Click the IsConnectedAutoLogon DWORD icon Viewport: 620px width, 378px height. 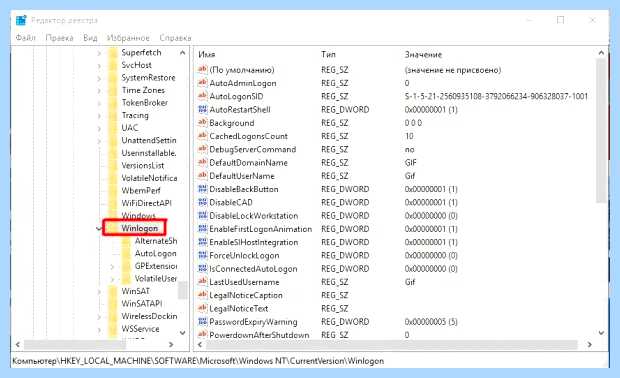coord(202,268)
